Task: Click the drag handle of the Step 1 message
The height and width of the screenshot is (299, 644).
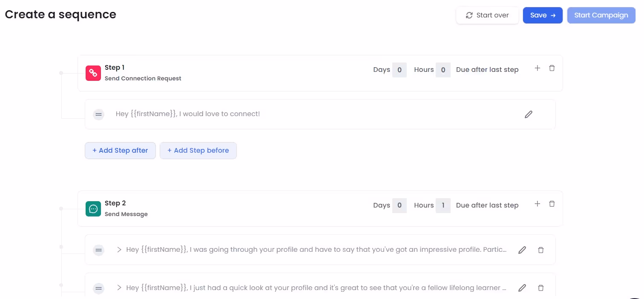Action: coord(98,114)
